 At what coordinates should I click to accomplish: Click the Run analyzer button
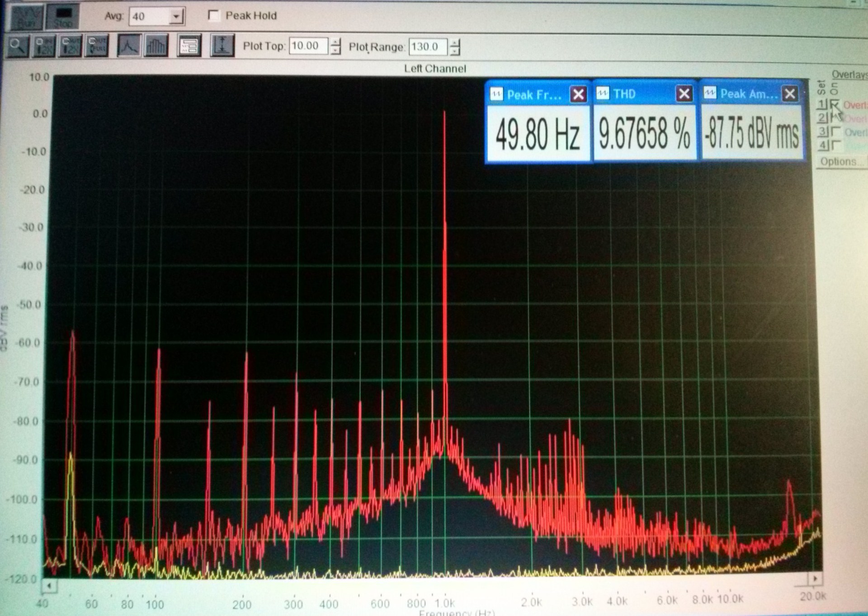tap(27, 17)
